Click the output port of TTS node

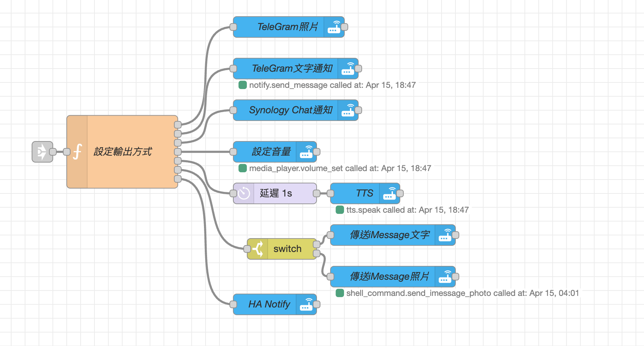pos(400,193)
